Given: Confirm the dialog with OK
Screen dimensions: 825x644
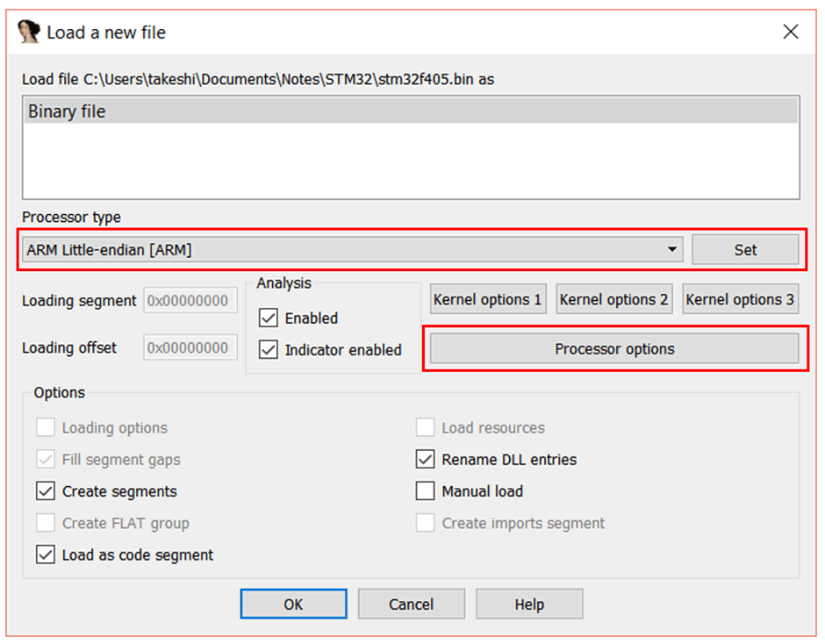Looking at the screenshot, I should (293, 604).
